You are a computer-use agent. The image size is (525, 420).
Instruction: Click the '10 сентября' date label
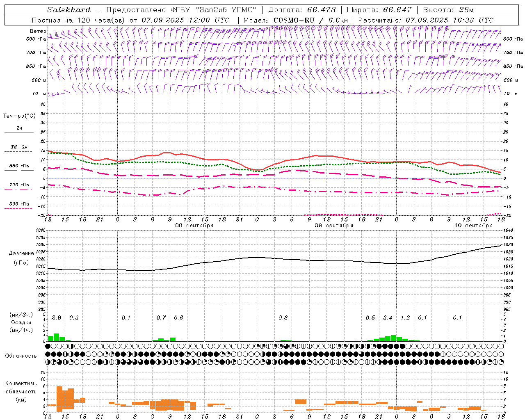click(473, 226)
